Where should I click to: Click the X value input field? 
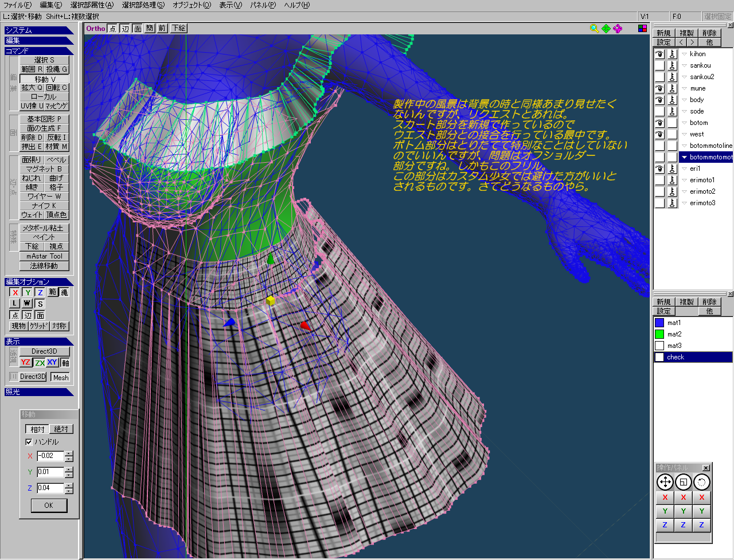pos(50,456)
